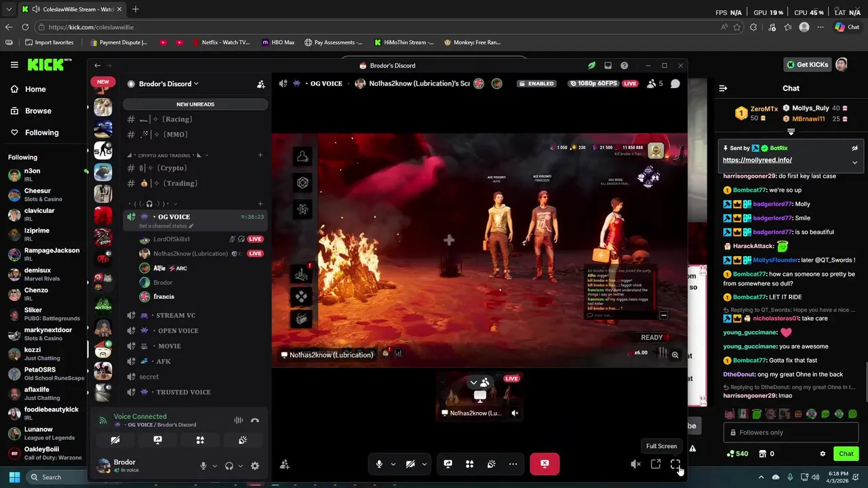Toggle mute microphone in user panel

(x=203, y=466)
